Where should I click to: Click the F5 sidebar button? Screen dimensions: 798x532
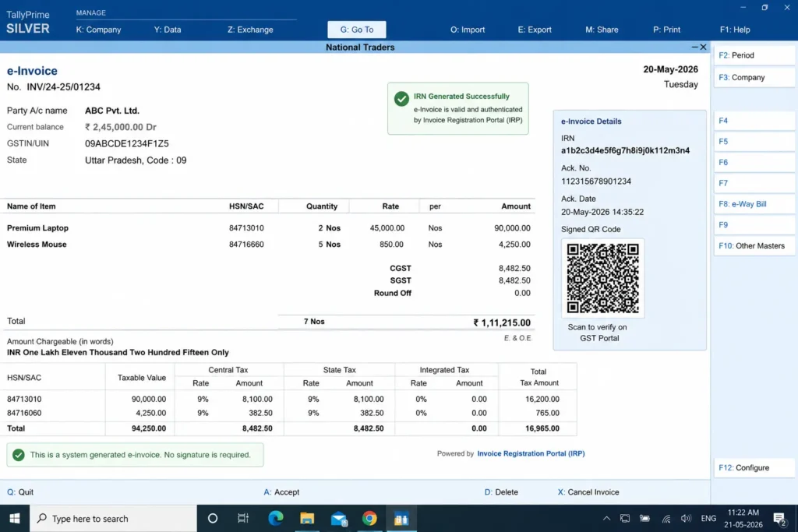[754, 142]
